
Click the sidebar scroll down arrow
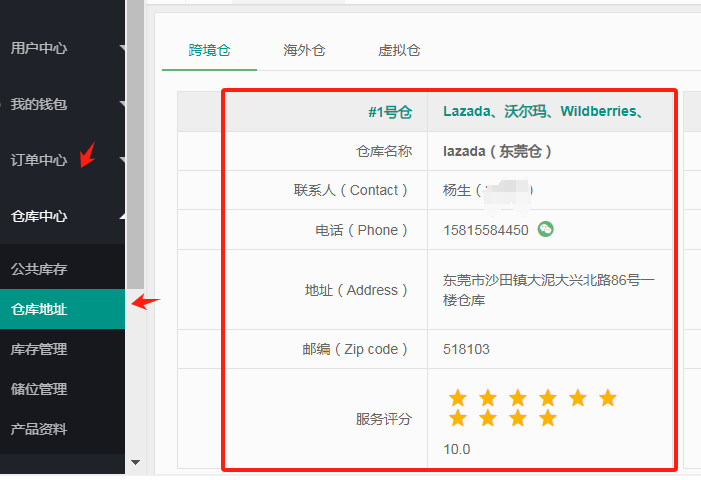tap(135, 462)
